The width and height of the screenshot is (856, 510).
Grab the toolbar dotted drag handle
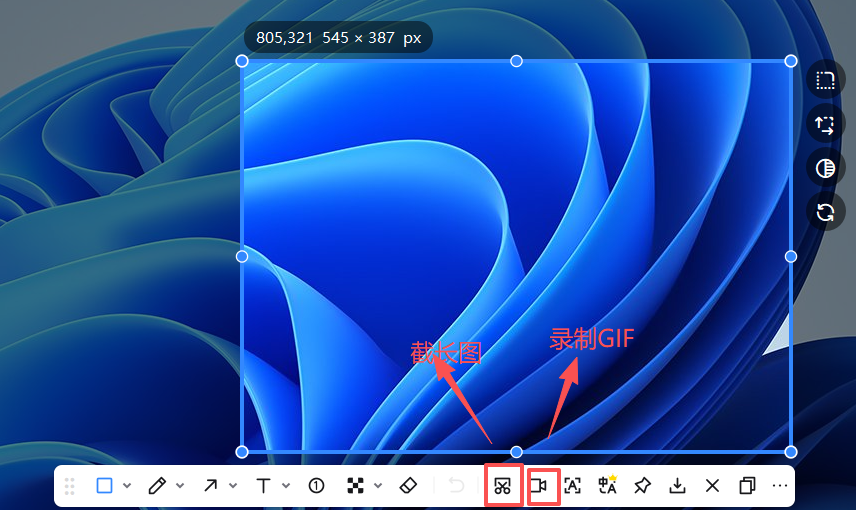click(69, 486)
